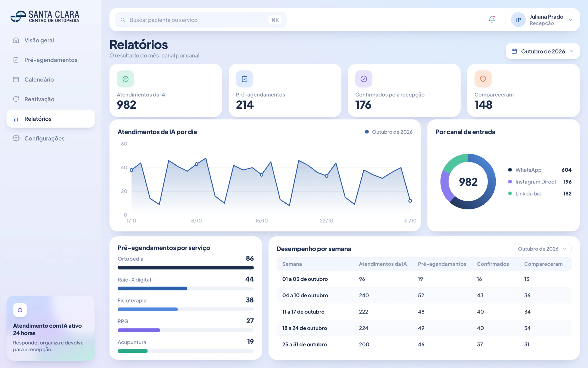Image resolution: width=588 pixels, height=368 pixels.
Task: Click the star icon in IA ativo card
Action: click(x=20, y=310)
